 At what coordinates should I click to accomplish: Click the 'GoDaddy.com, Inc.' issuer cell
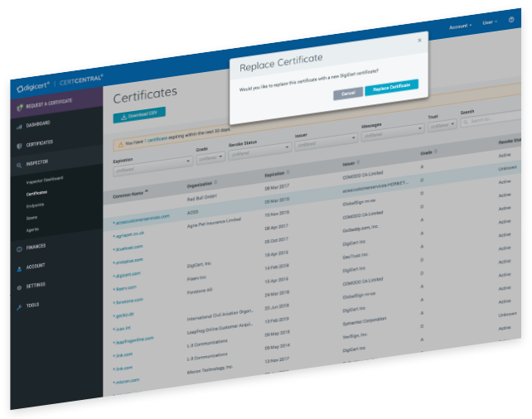coord(360,229)
